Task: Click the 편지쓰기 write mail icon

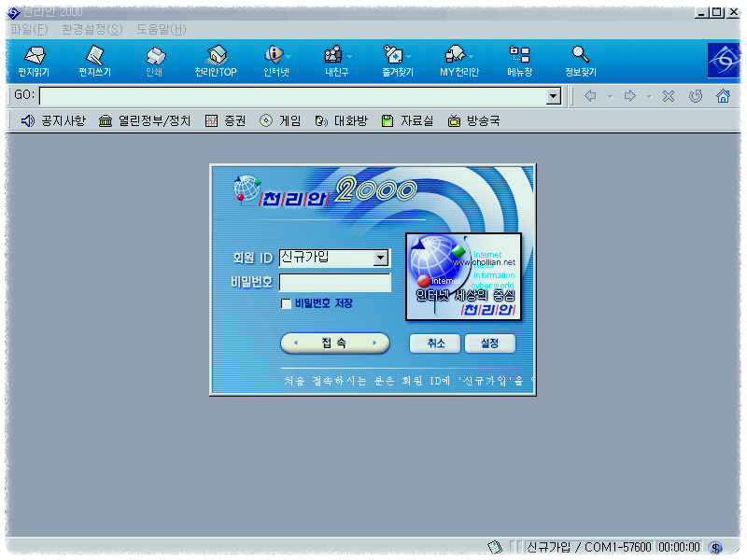Action: (95, 62)
